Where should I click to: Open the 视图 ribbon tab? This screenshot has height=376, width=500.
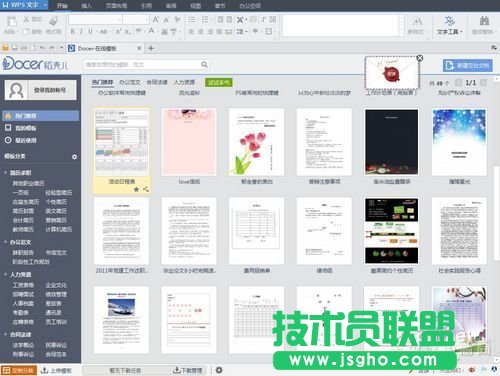pos(195,6)
